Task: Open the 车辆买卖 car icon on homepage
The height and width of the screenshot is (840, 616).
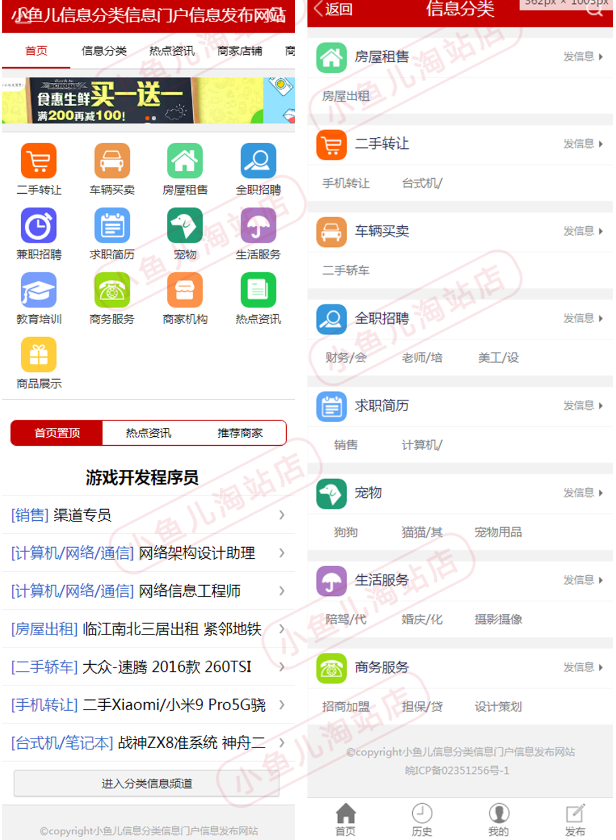Action: (x=112, y=161)
